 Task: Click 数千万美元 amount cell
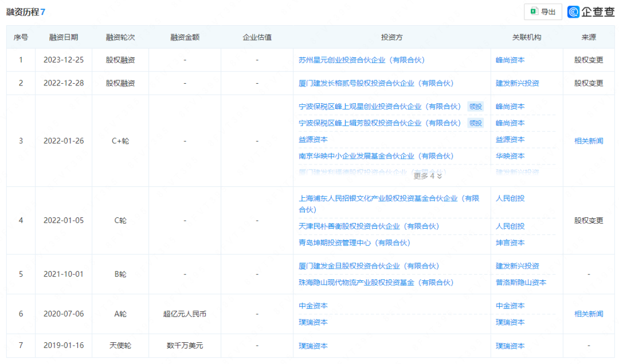click(x=185, y=346)
